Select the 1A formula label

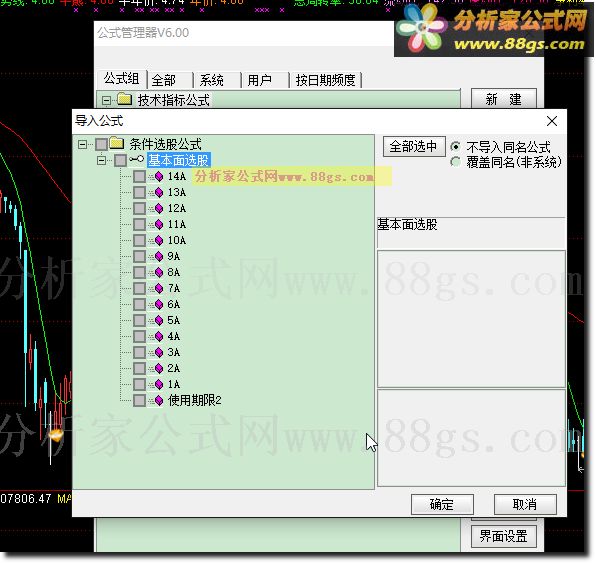pyautogui.click(x=174, y=384)
